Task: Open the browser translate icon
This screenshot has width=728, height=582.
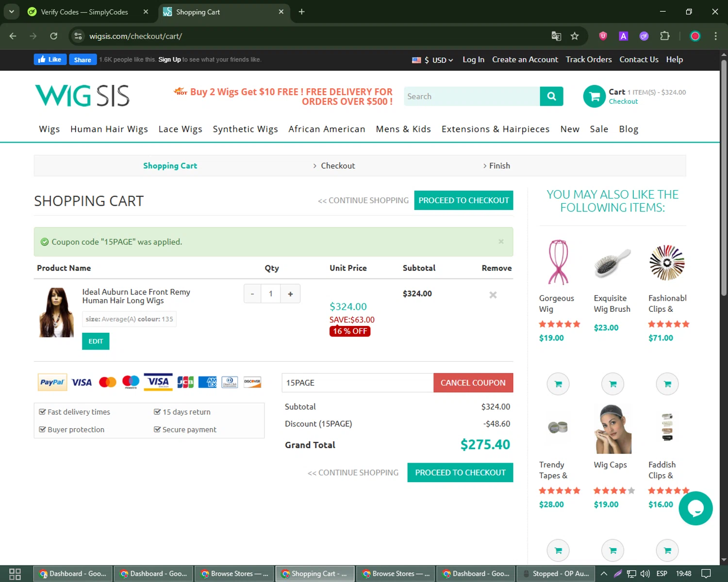Action: [x=556, y=36]
